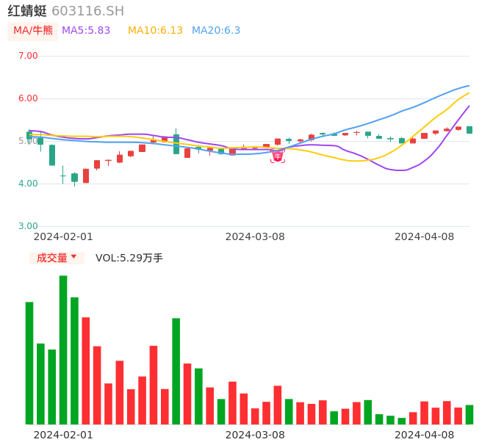This screenshot has width=504, height=445.
Task: Click the 4.00 price axis label
Action: coord(27,184)
